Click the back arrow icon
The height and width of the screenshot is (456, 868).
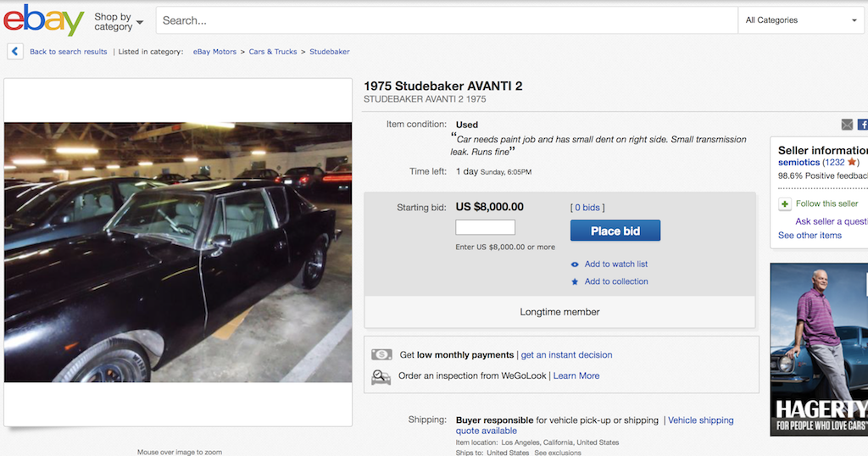click(15, 52)
